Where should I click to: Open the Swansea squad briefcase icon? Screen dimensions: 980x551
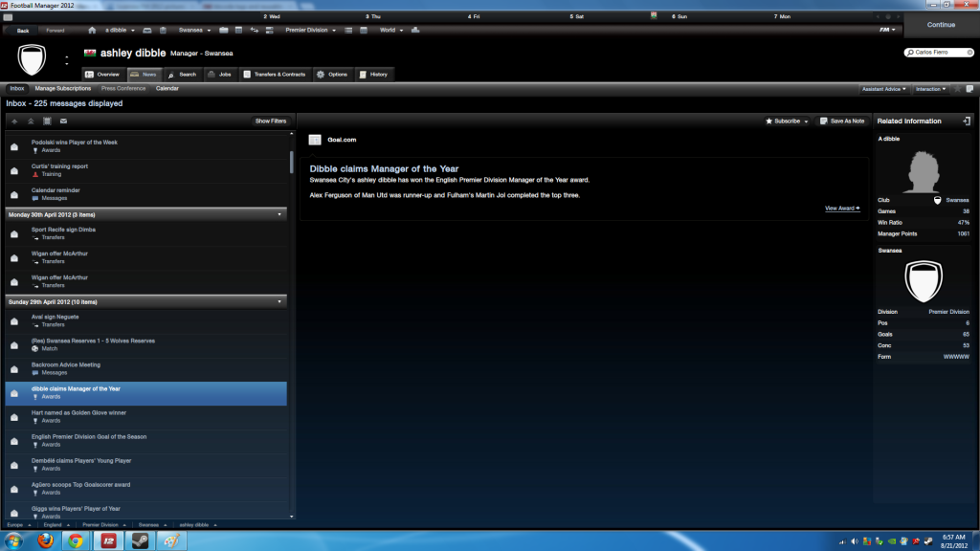pos(223,30)
